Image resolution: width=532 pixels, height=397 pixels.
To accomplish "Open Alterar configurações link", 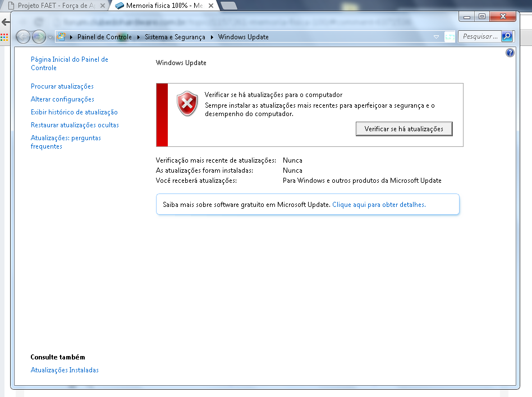I will click(62, 99).
